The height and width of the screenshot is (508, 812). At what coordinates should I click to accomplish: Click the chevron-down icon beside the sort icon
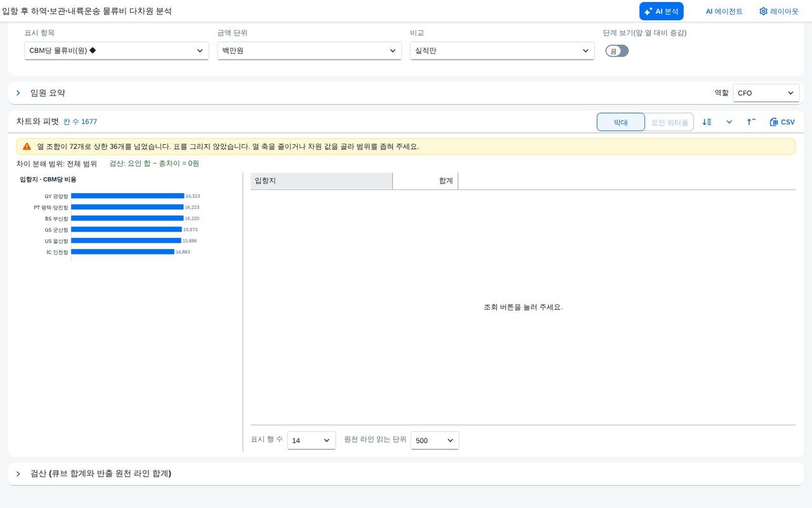pyautogui.click(x=729, y=122)
